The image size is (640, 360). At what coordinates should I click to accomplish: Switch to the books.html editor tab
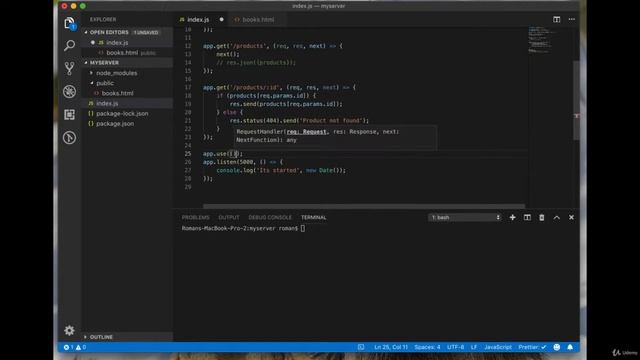click(x=258, y=20)
